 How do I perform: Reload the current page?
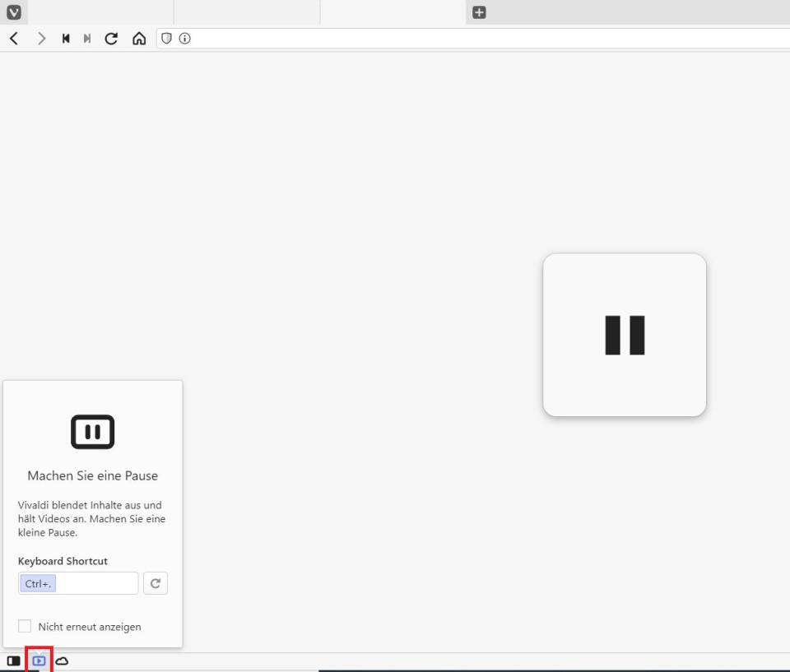click(x=111, y=39)
